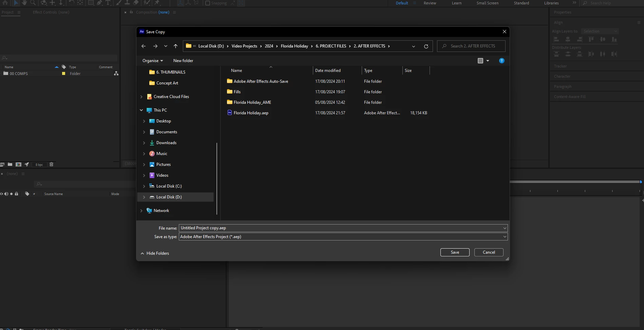Image resolution: width=644 pixels, height=330 pixels.
Task: Open the address bar previous locations dropdown
Action: [414, 46]
